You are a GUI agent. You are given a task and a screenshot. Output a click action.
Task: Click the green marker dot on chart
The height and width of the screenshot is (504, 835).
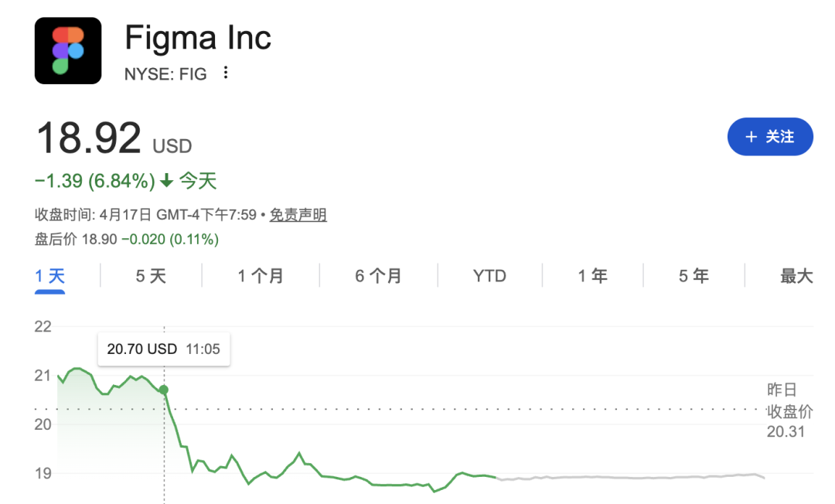coord(163,390)
